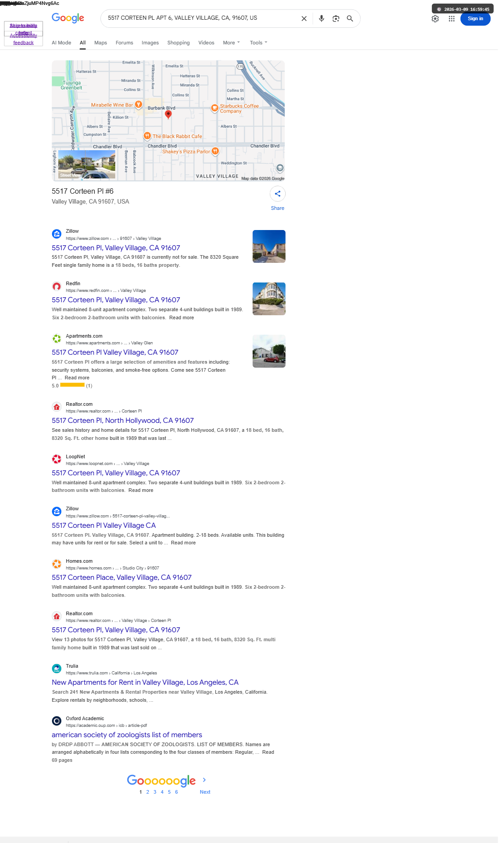Open Apartments.com 5517 Corteen Pl link
The image size is (504, 843).
tap(115, 352)
